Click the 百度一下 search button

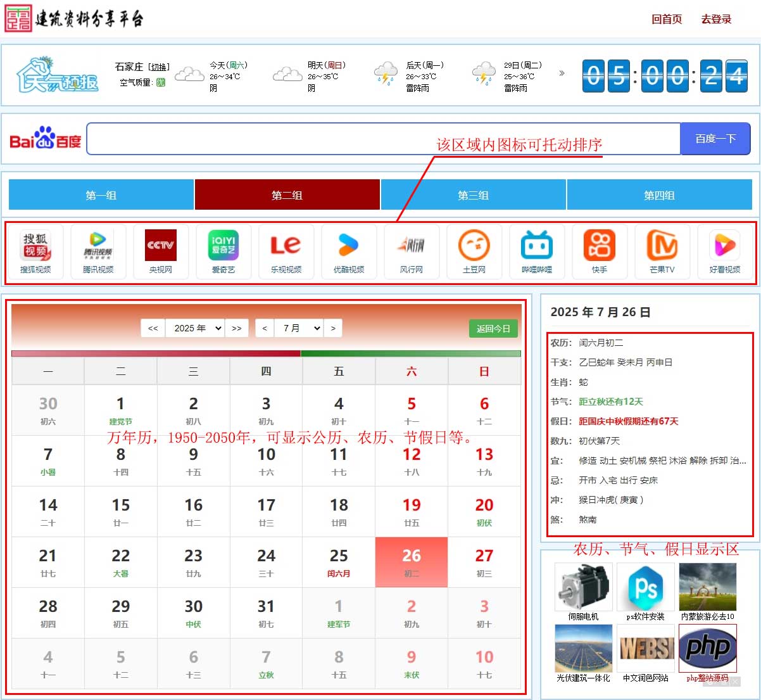715,139
